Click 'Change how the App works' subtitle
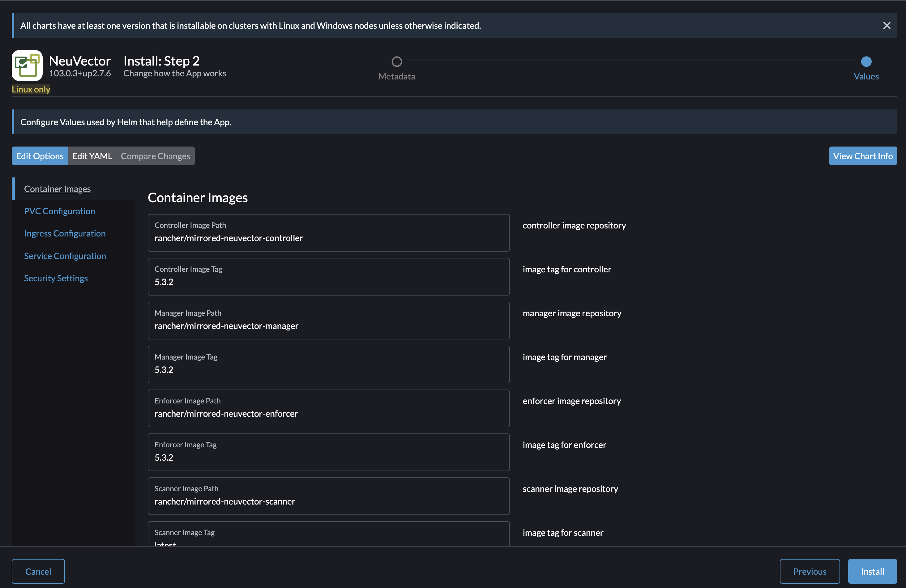The height and width of the screenshot is (588, 906). coord(175,74)
